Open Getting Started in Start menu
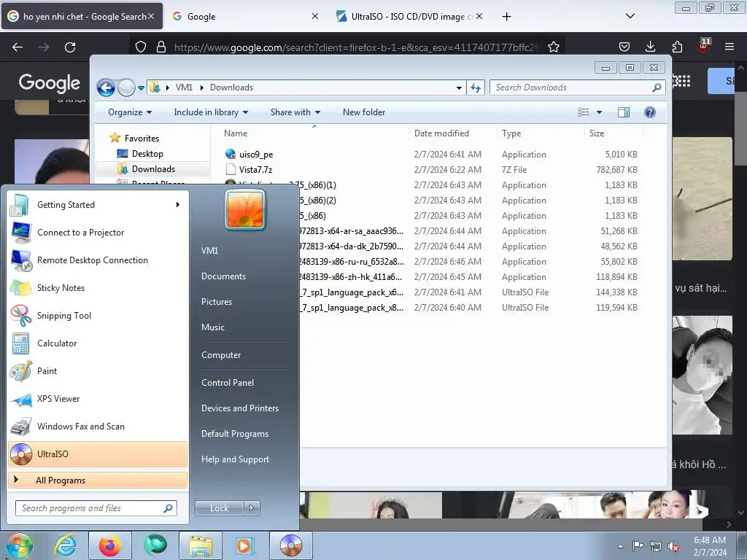Image resolution: width=747 pixels, height=560 pixels. 98,205
